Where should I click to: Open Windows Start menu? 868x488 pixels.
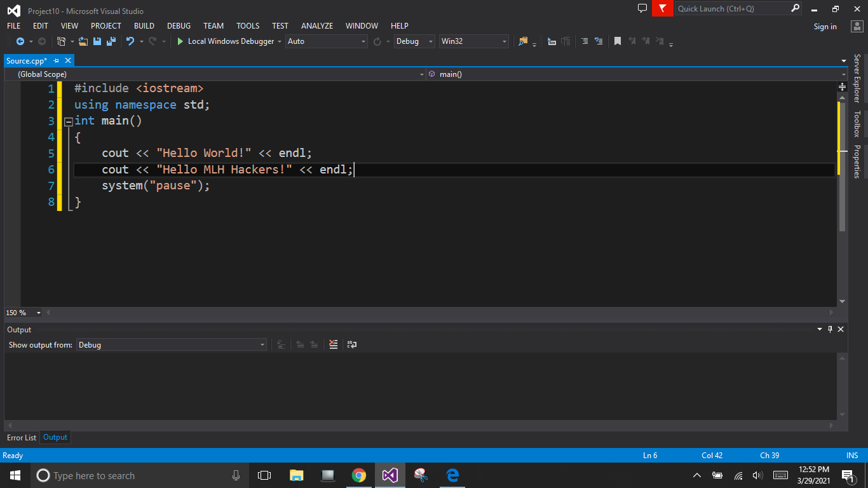coord(15,475)
